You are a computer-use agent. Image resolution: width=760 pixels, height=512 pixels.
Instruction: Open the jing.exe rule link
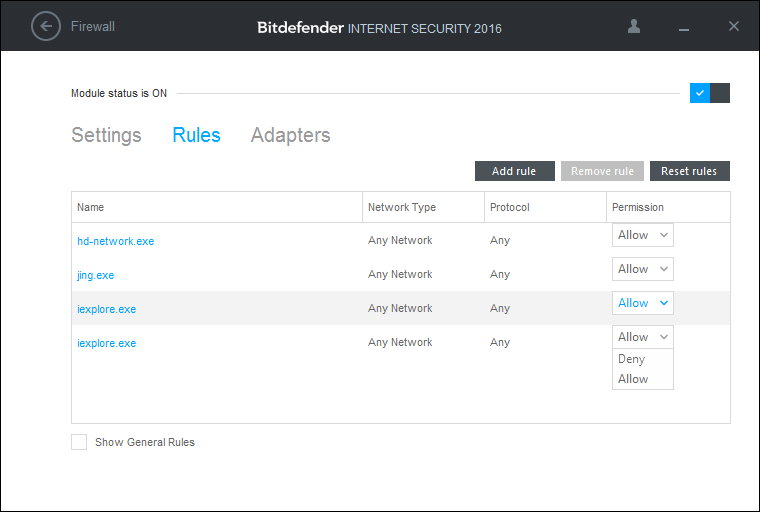point(95,275)
